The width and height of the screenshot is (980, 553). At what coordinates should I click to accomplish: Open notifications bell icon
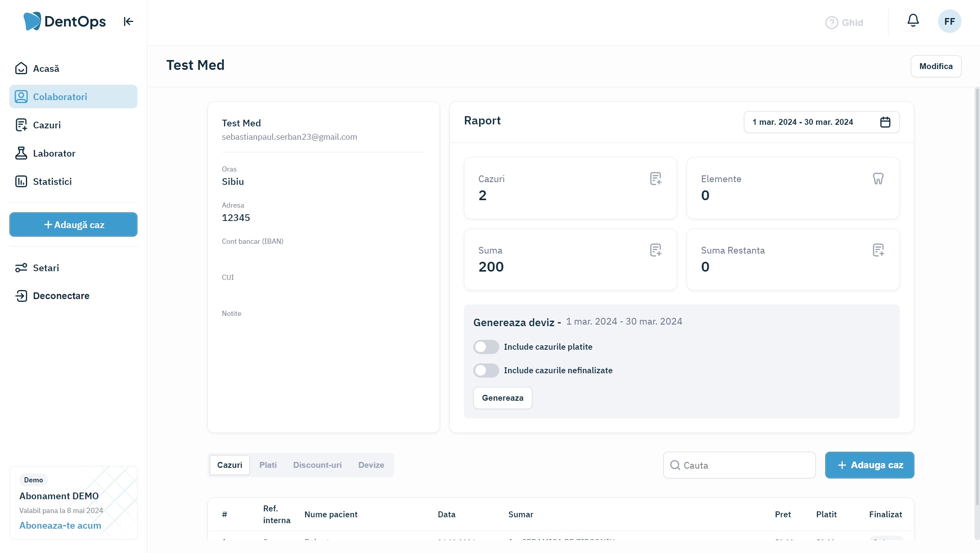[x=913, y=20]
